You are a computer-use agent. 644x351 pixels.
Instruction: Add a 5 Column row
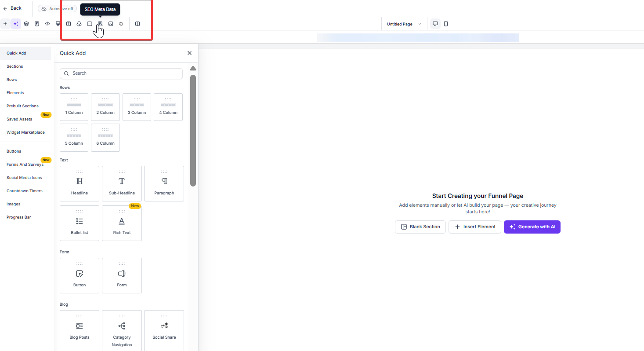point(74,138)
